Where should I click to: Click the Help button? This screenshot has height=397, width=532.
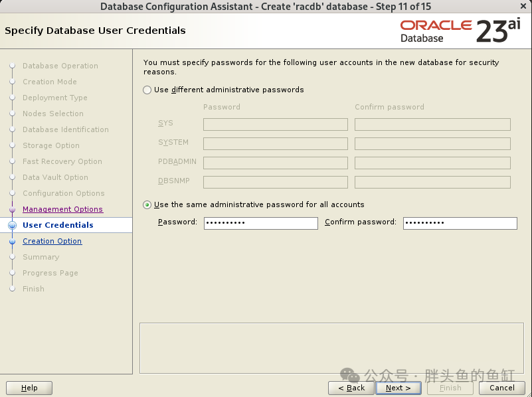coord(29,388)
